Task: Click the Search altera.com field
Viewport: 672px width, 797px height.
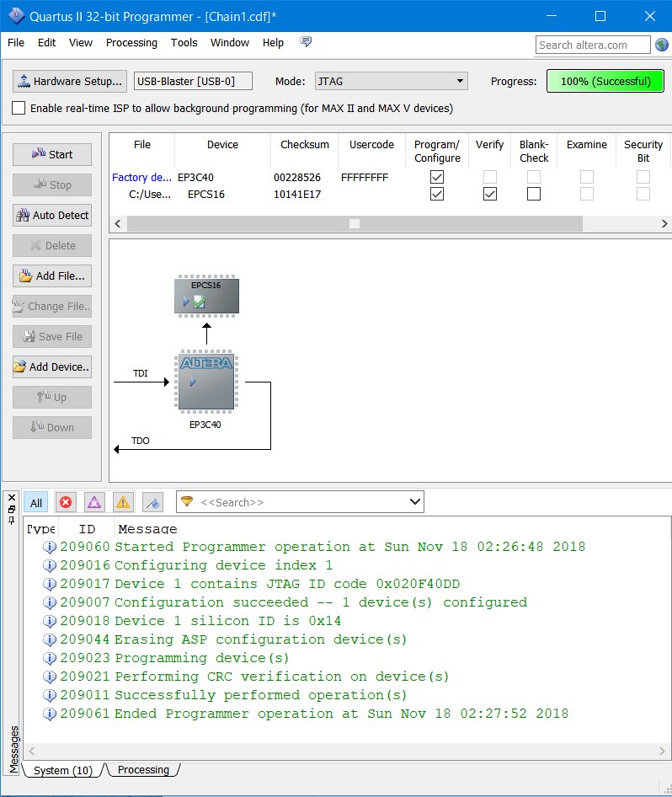Action: click(593, 45)
